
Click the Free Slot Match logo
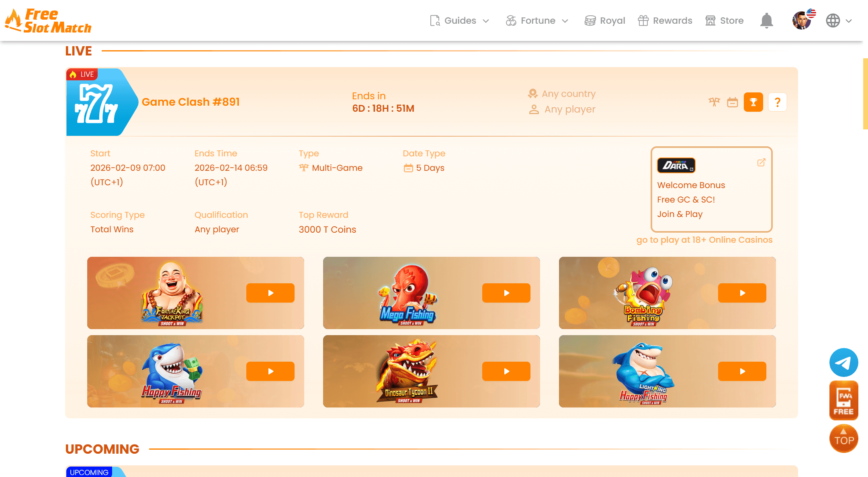coord(48,20)
